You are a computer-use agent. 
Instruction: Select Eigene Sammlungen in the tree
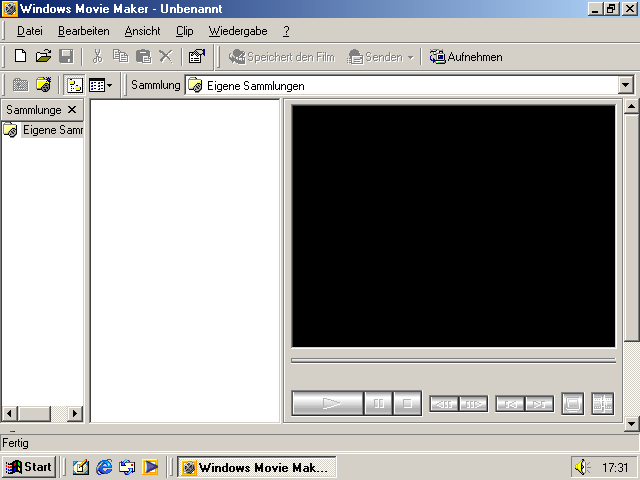coord(50,130)
